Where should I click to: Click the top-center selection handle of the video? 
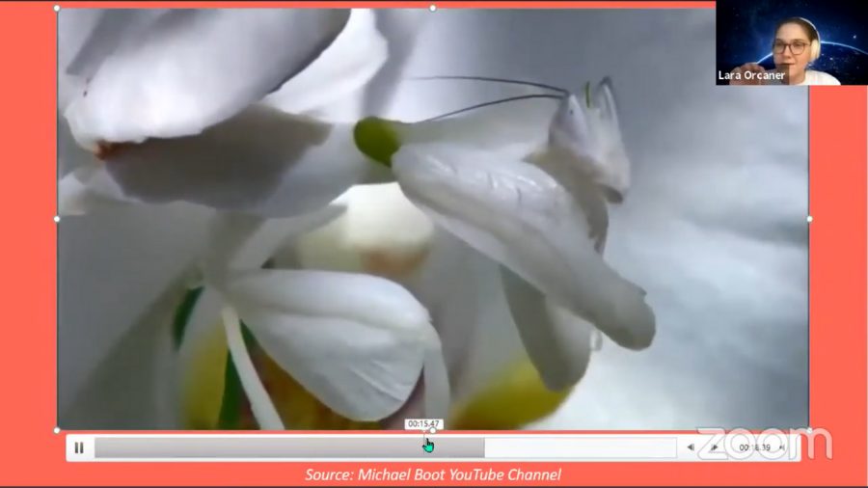pyautogui.click(x=433, y=9)
